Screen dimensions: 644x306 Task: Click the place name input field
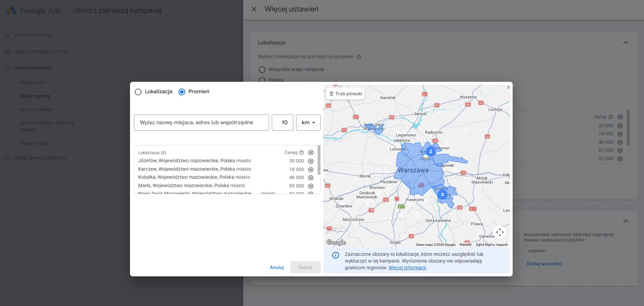point(201,122)
